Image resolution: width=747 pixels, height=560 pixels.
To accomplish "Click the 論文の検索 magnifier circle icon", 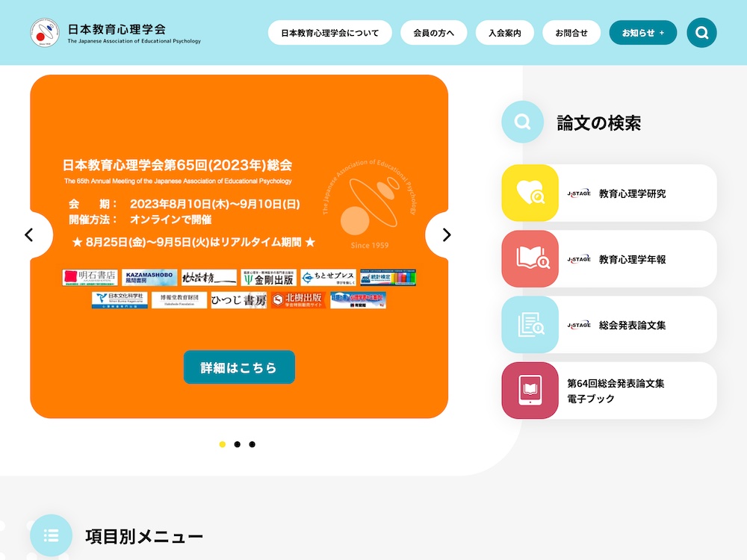I will [x=522, y=122].
